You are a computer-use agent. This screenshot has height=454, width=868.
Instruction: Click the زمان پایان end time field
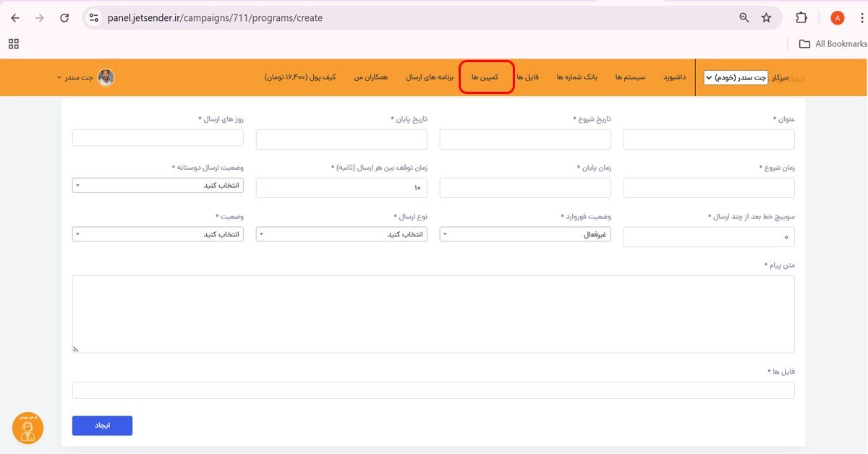[x=525, y=188]
